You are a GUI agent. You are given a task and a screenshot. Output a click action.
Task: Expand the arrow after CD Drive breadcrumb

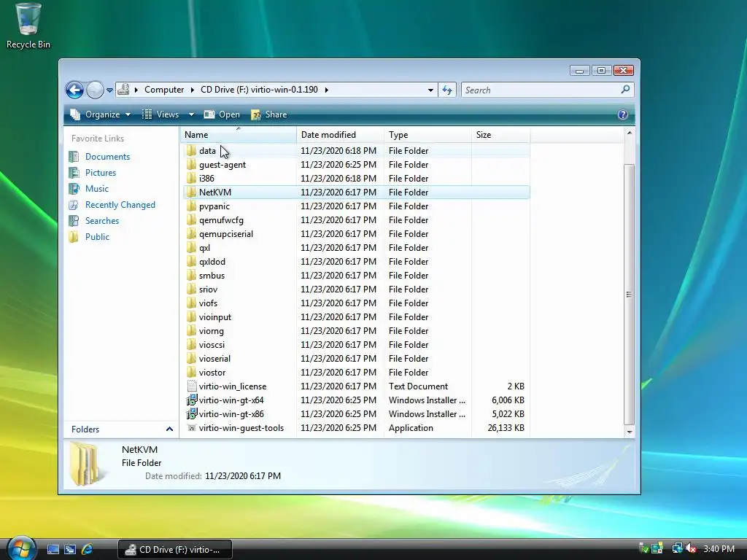tap(326, 90)
